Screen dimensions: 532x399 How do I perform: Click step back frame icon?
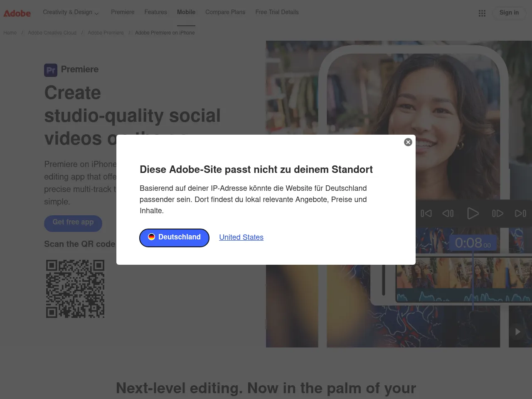coord(448,213)
